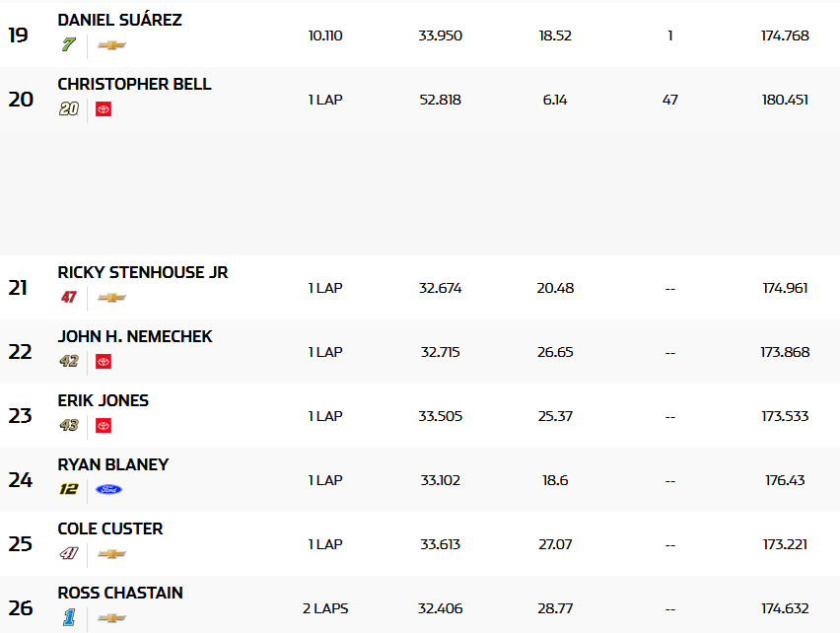The height and width of the screenshot is (633, 840).
Task: Click the Toyota logo under Erik Jones
Action: pyautogui.click(x=104, y=426)
